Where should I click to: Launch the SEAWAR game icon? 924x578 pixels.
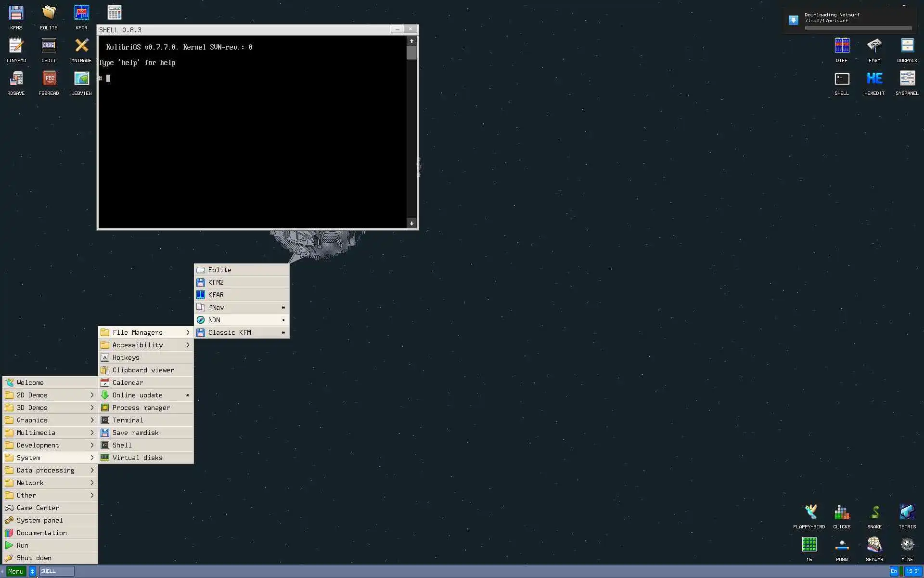click(874, 545)
